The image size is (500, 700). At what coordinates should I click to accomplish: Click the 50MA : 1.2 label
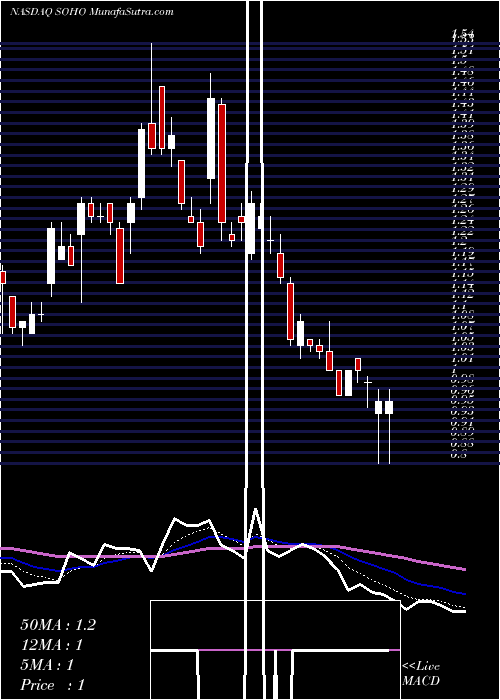58,625
